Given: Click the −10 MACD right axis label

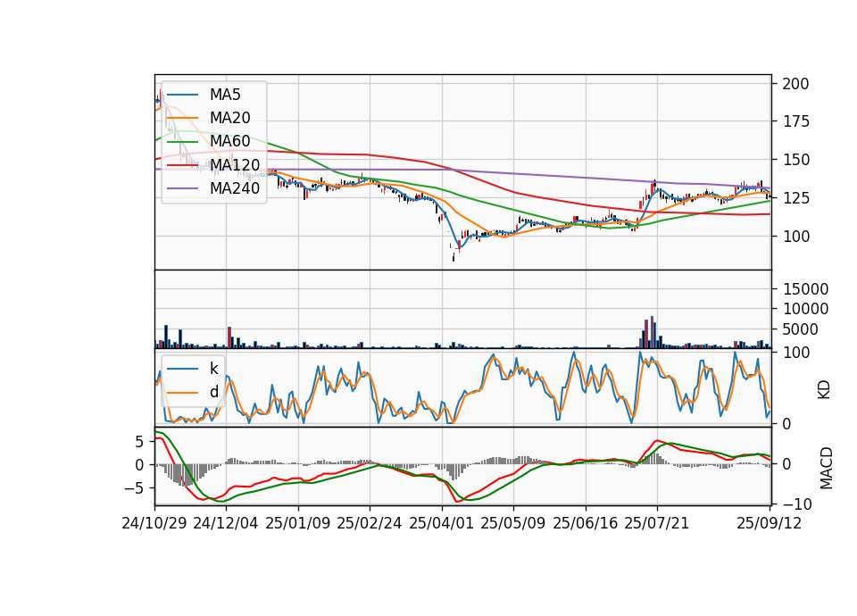Looking at the screenshot, I should coord(797,504).
